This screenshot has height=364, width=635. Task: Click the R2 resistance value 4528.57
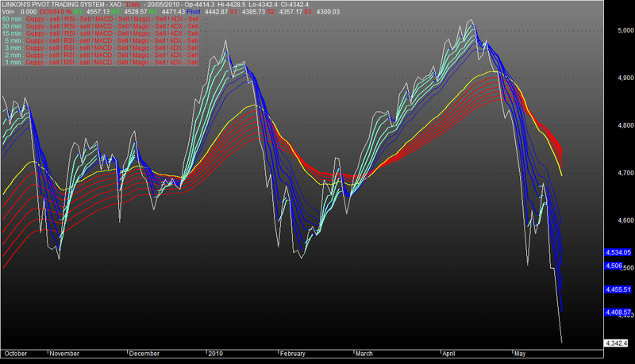pos(136,12)
